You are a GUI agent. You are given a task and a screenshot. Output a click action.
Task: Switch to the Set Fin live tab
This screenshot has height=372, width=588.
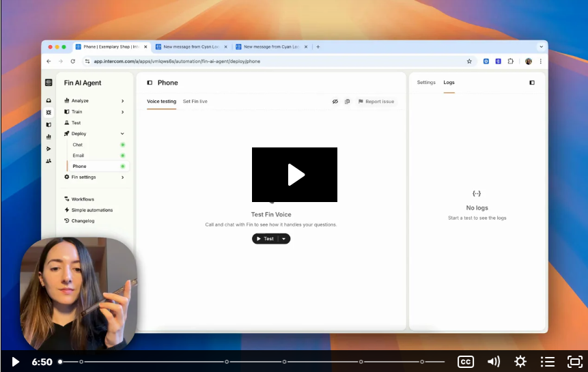(x=195, y=102)
